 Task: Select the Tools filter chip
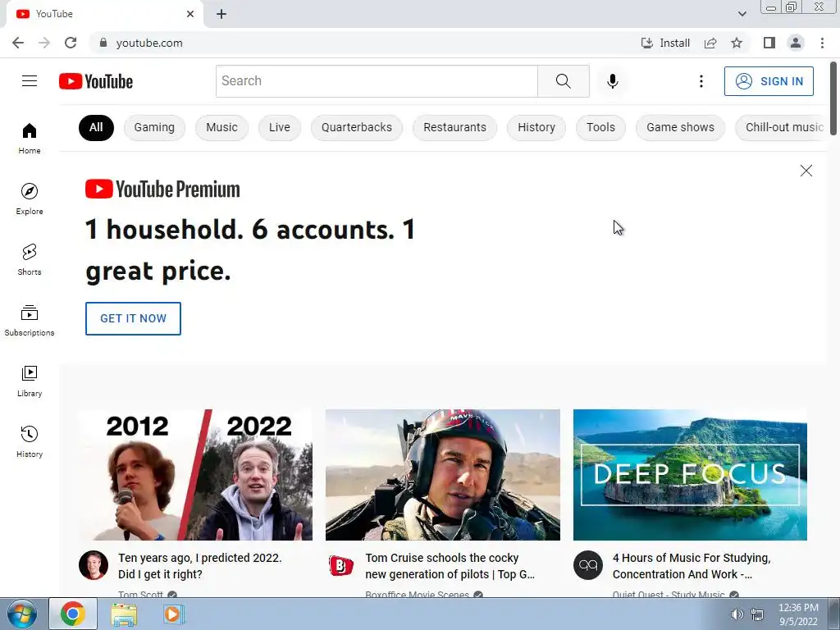[x=600, y=127]
